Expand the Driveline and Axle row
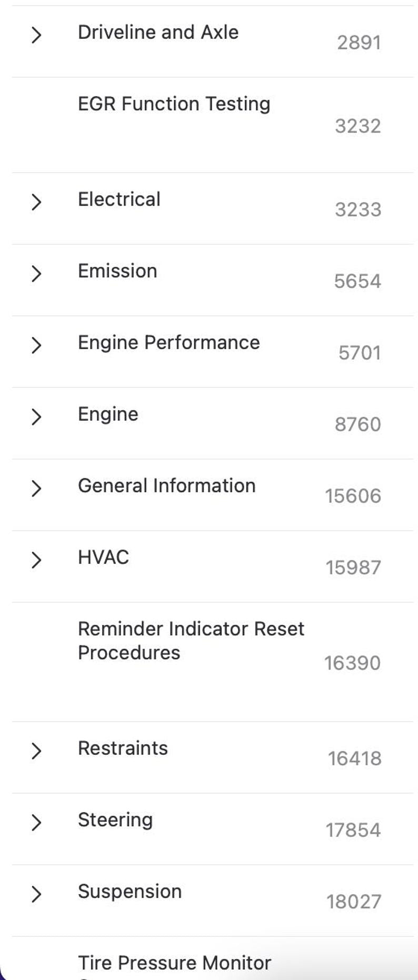Image resolution: width=418 pixels, height=980 pixels. pyautogui.click(x=36, y=35)
